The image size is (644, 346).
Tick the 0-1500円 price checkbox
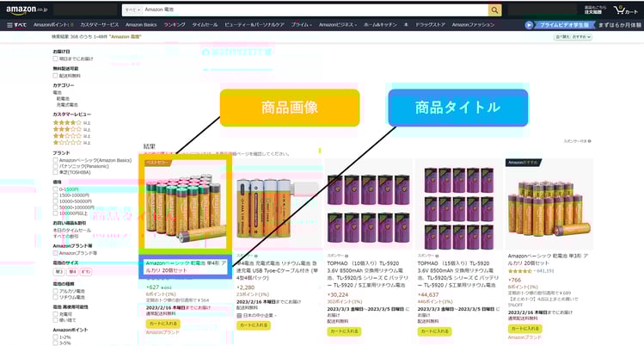(55, 189)
